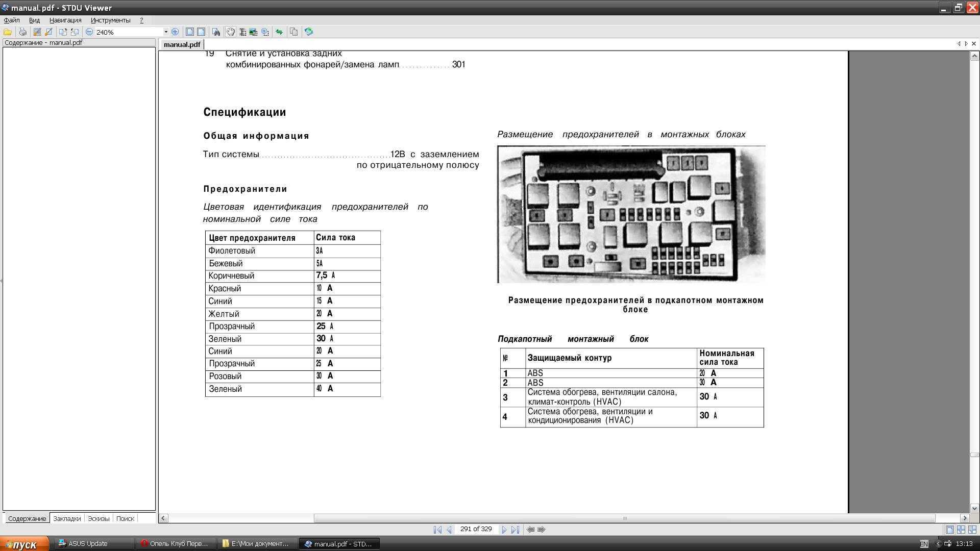The width and height of the screenshot is (980, 551).
Task: Rotate page clockwise using toolbar icon
Action: [x=63, y=32]
